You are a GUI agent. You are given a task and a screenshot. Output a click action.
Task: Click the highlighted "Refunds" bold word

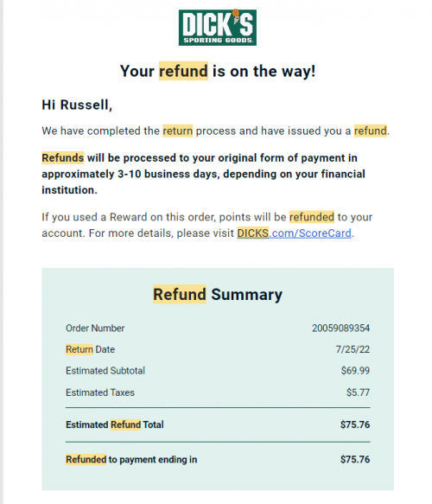click(x=63, y=158)
